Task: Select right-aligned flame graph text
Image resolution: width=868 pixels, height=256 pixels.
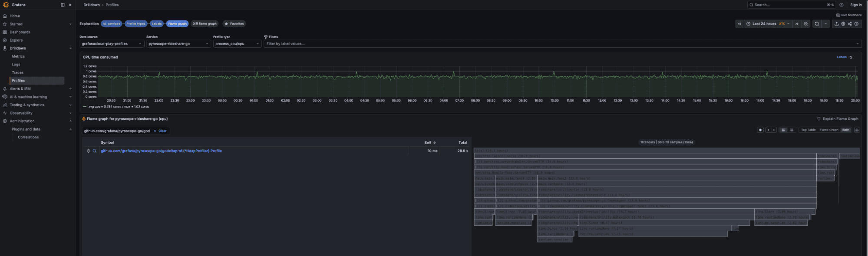Action: pos(792,130)
